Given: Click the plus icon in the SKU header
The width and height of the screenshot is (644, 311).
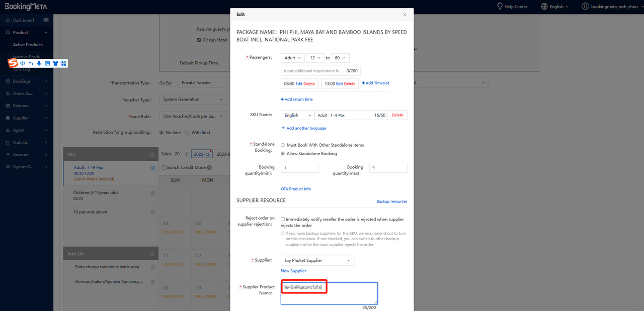Looking at the screenshot, I should pyautogui.click(x=152, y=155).
